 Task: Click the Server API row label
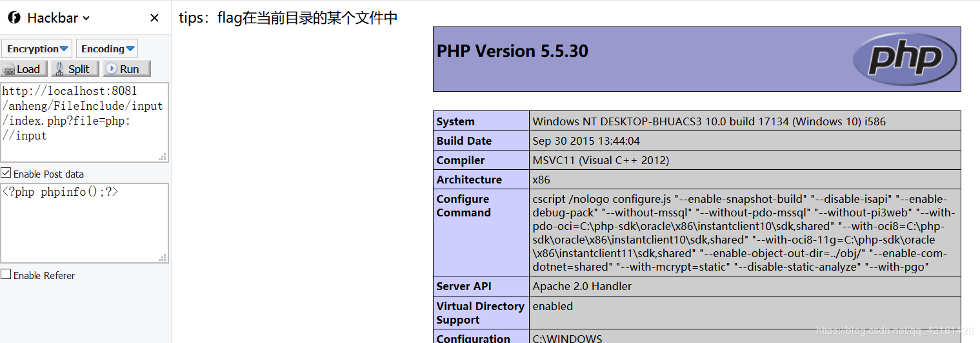(464, 286)
